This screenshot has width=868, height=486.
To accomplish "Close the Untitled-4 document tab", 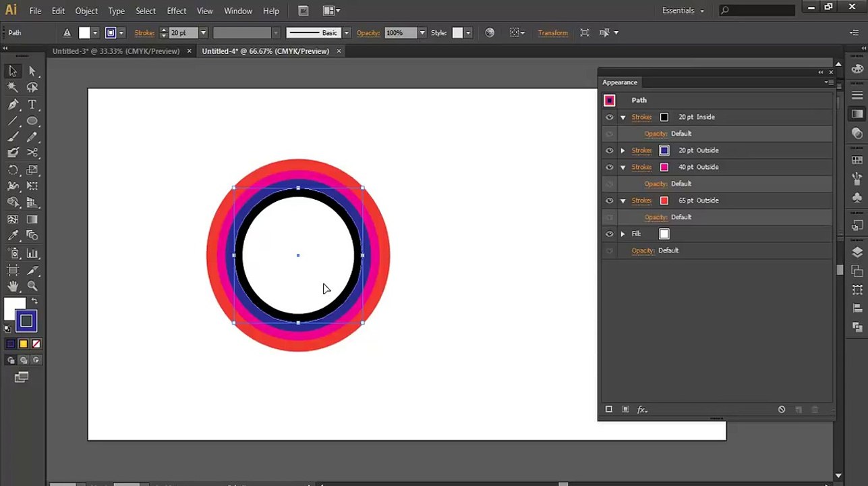I will tap(339, 51).
